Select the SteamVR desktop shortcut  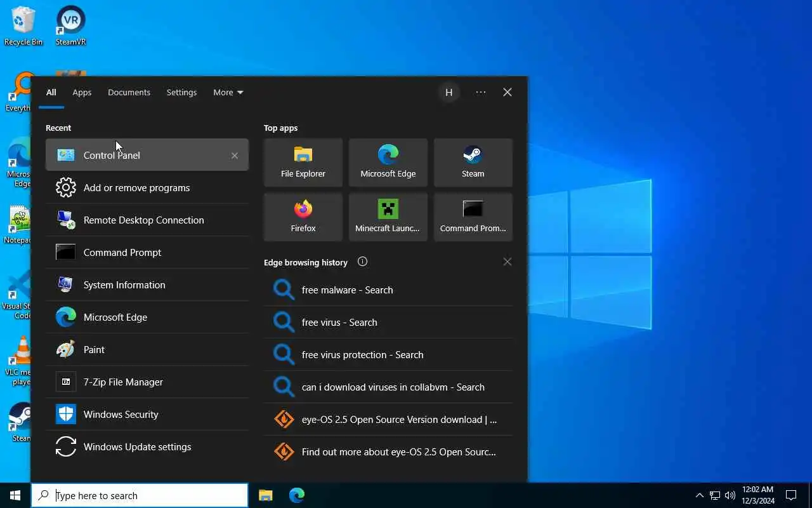click(70, 26)
